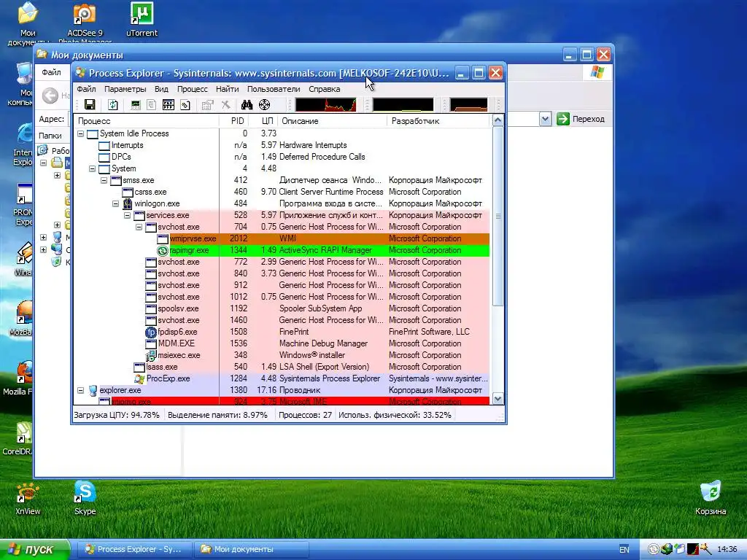Open the Вид menu
This screenshot has width=747, height=560.
tap(161, 89)
